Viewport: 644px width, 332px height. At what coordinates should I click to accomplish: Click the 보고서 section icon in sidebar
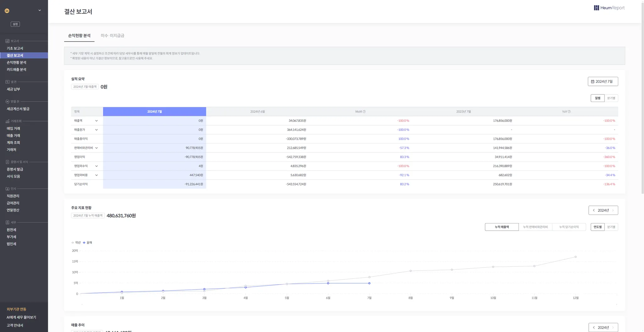7,41
